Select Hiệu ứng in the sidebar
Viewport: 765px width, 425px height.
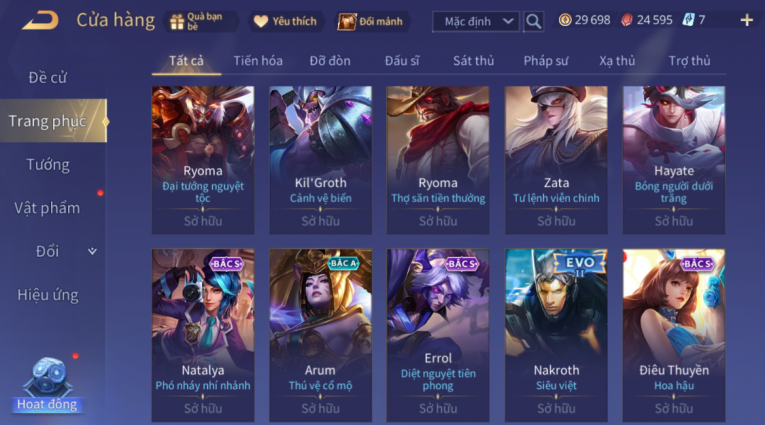click(x=48, y=295)
